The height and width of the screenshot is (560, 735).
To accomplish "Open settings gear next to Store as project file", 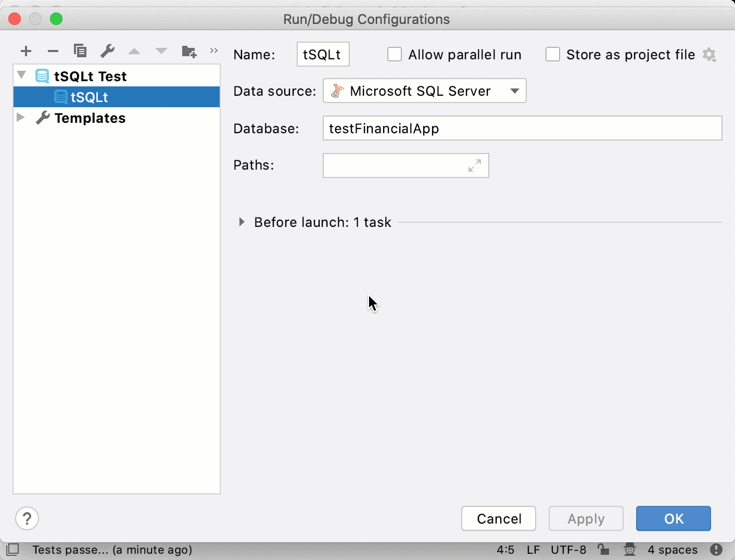I will [x=709, y=54].
